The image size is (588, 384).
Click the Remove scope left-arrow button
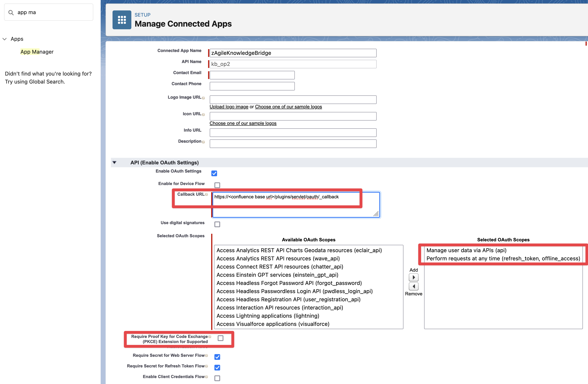point(413,286)
